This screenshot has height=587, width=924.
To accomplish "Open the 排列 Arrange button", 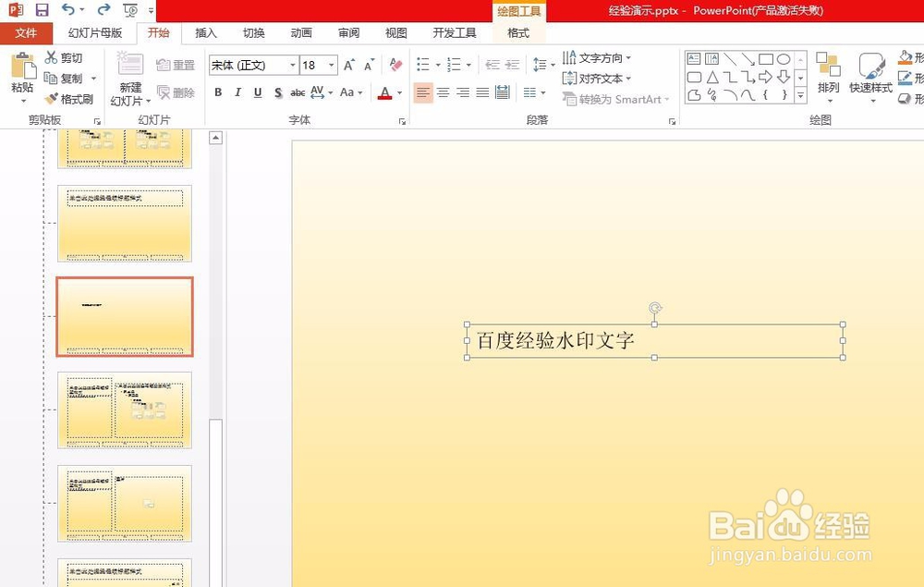I will [828, 77].
